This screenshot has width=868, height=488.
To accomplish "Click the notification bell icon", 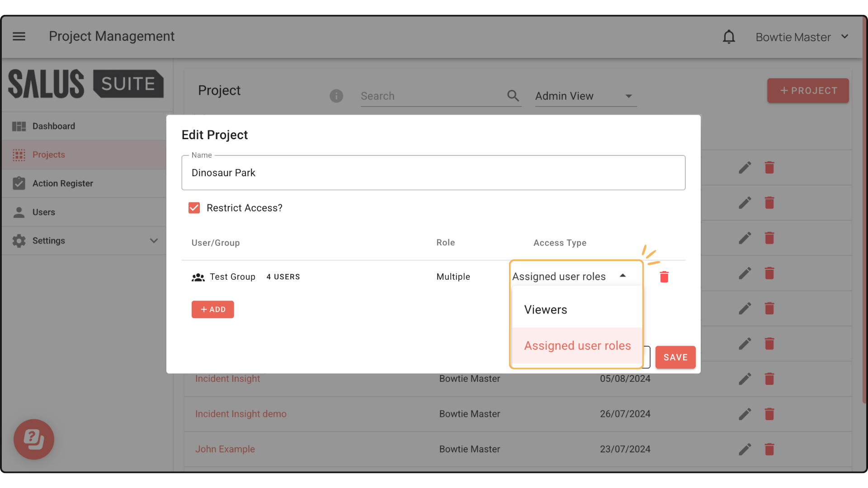I will click(x=729, y=37).
